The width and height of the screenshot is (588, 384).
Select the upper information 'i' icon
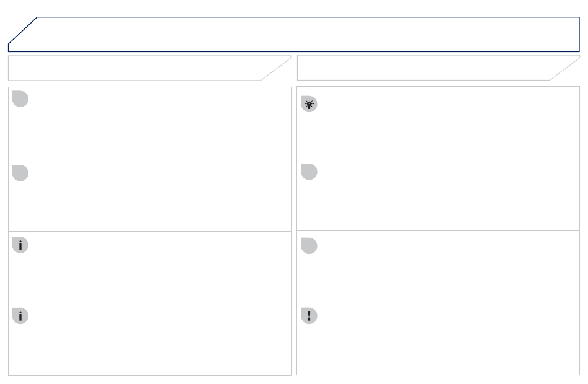pyautogui.click(x=20, y=245)
